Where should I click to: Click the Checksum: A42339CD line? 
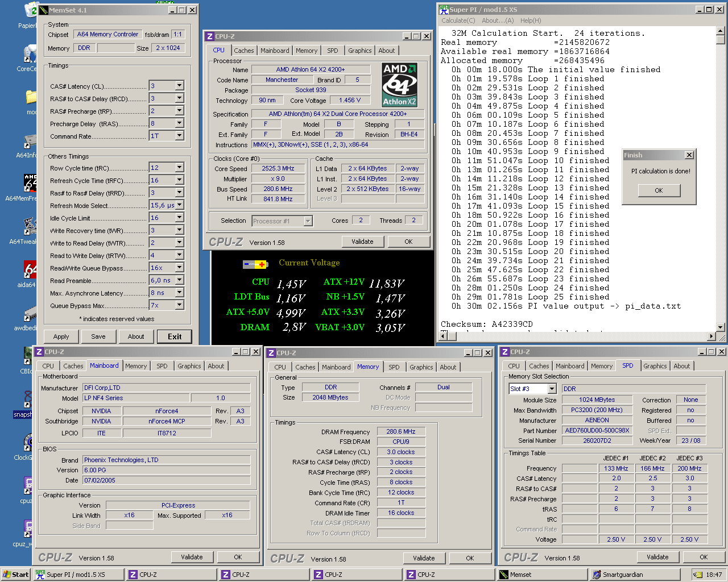point(487,324)
